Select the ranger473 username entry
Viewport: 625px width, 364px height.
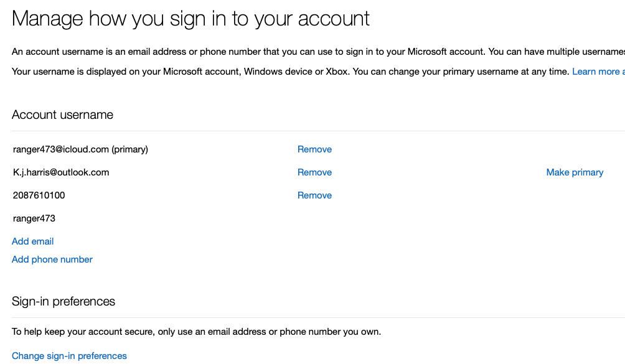[34, 218]
